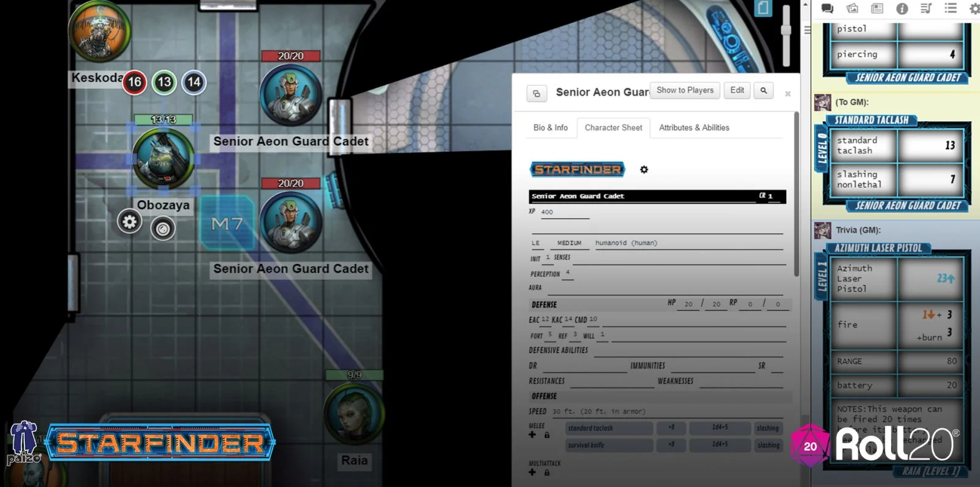Switch to Attributes & Abilities tab
The image size is (980, 487).
tap(694, 127)
